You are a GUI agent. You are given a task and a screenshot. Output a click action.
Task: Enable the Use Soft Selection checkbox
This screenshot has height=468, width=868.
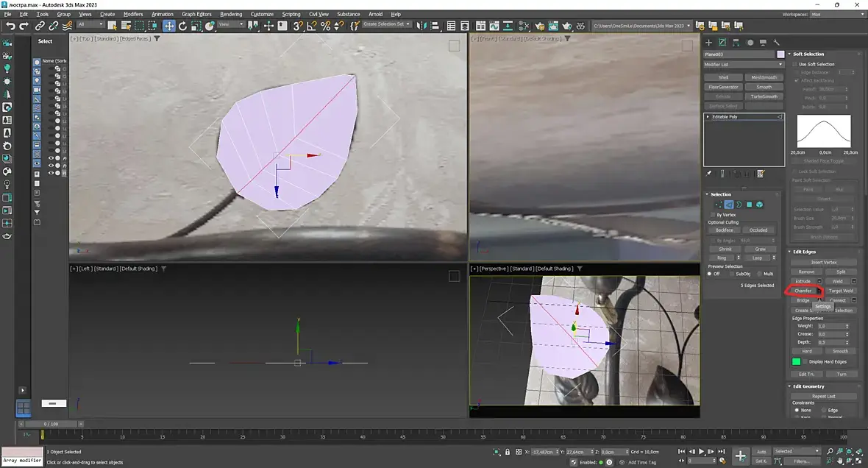point(795,64)
